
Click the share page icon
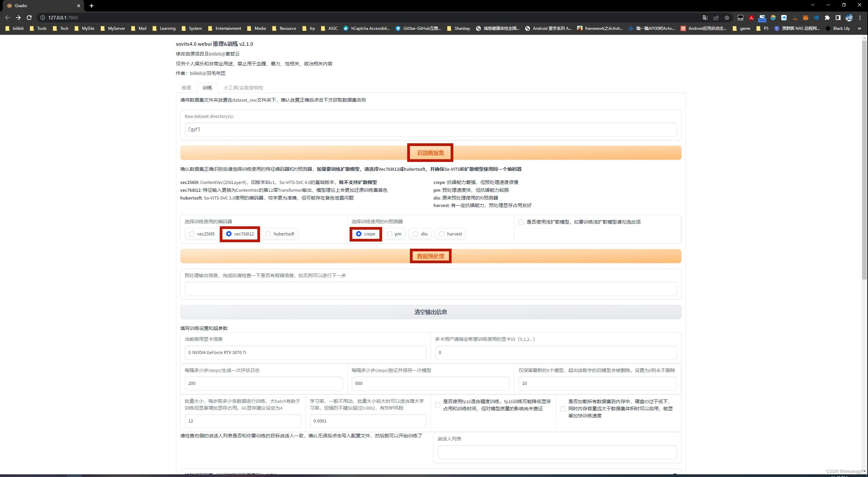(716, 18)
